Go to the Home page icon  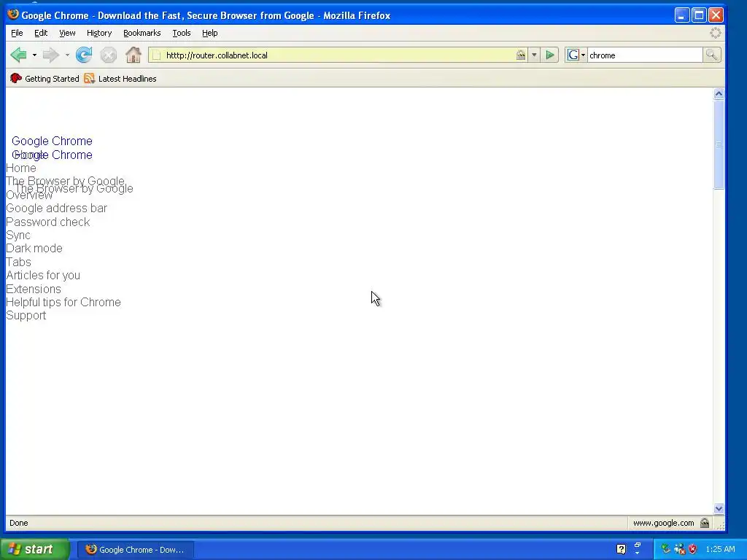(x=133, y=55)
